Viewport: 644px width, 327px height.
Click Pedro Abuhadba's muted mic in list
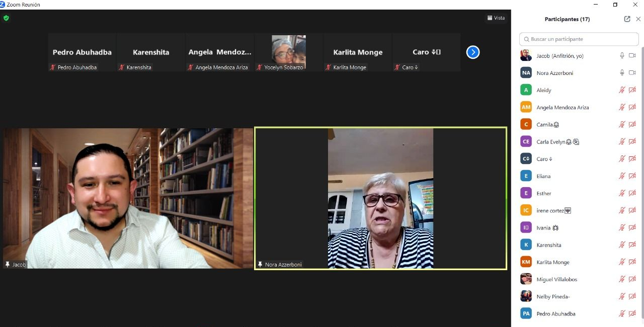pos(622,313)
